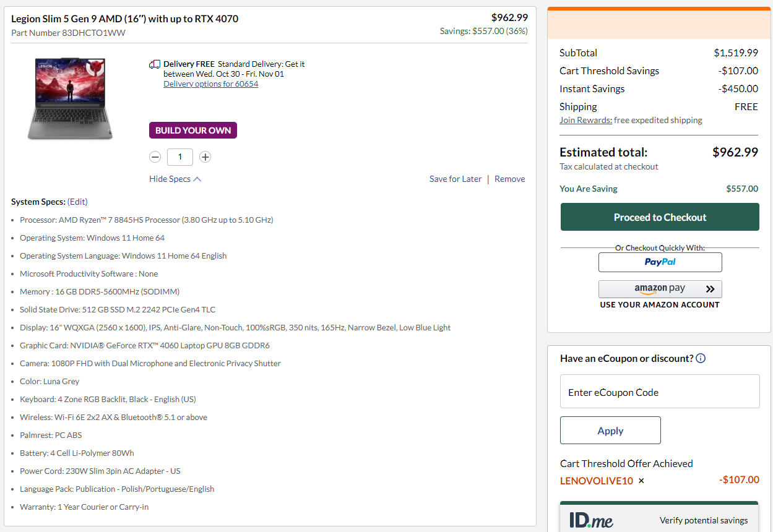Click the Solid State Drive 512 GB spec

pos(118,309)
